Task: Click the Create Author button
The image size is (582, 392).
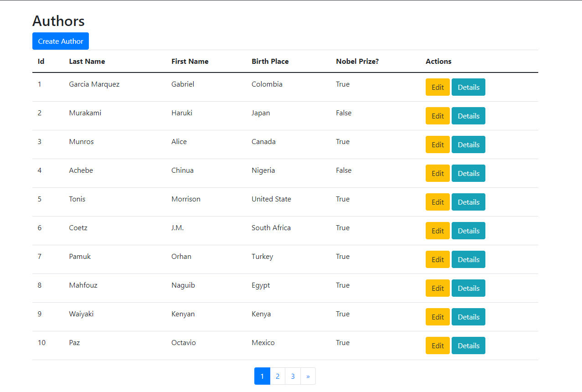Action: 61,41
